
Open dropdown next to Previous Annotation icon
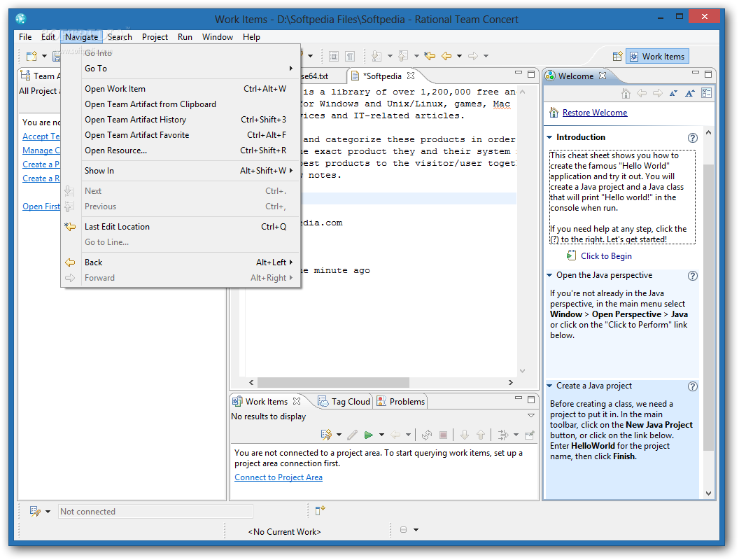click(416, 56)
